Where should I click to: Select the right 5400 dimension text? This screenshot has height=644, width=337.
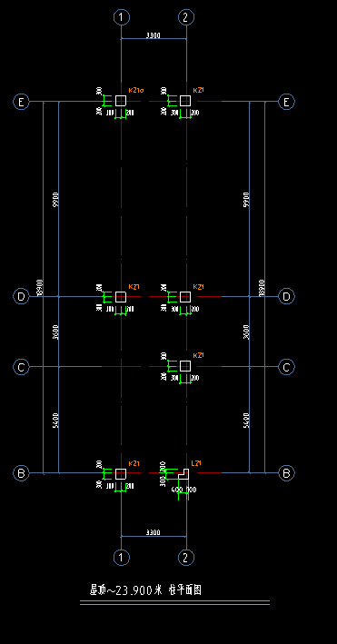click(x=246, y=421)
